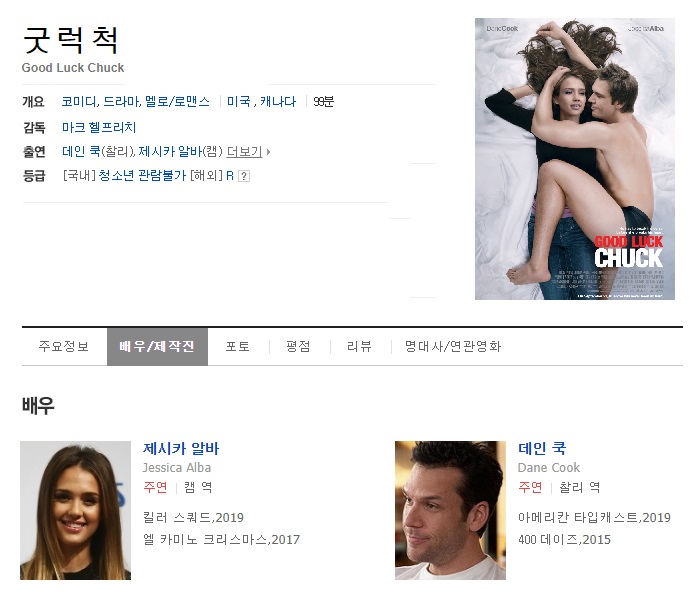
Task: Open 제시카 알바 actor name link
Action: 181,449
